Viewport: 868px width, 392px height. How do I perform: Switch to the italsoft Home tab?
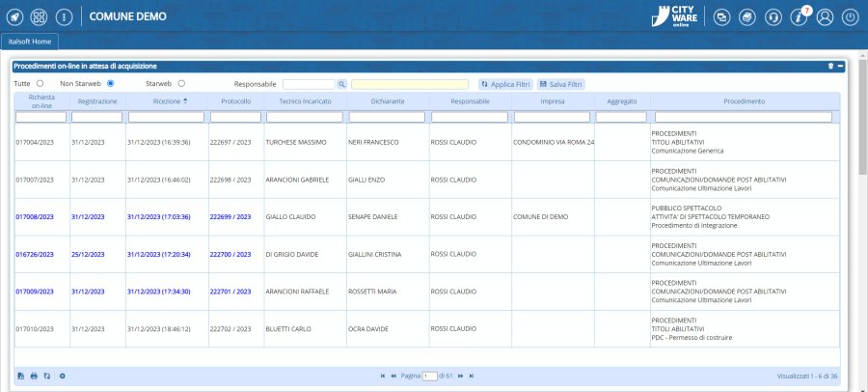coord(30,42)
